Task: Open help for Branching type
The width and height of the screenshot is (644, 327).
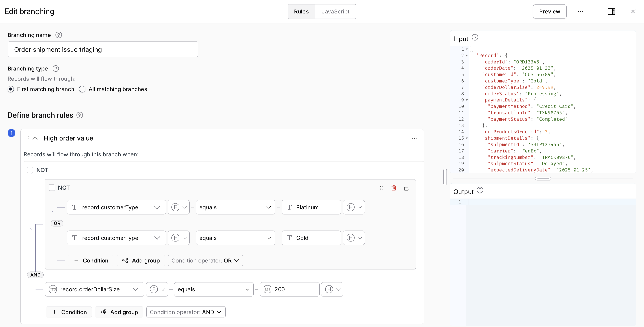Action: click(56, 68)
